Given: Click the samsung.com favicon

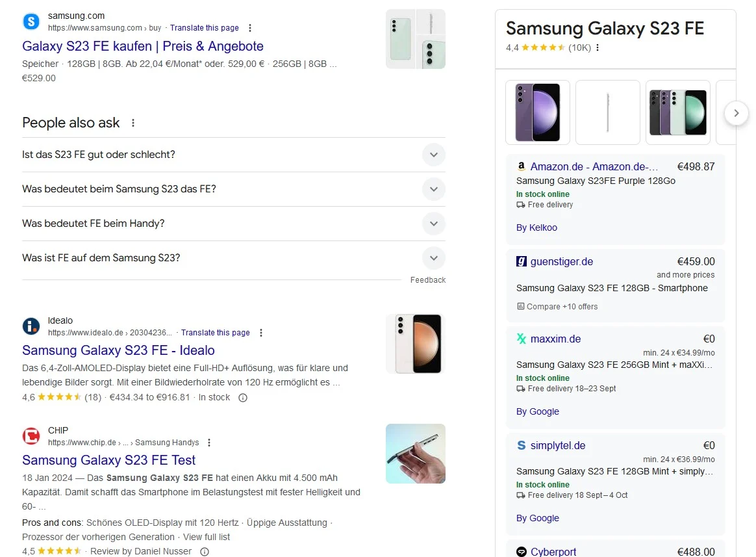Looking at the screenshot, I should (31, 21).
